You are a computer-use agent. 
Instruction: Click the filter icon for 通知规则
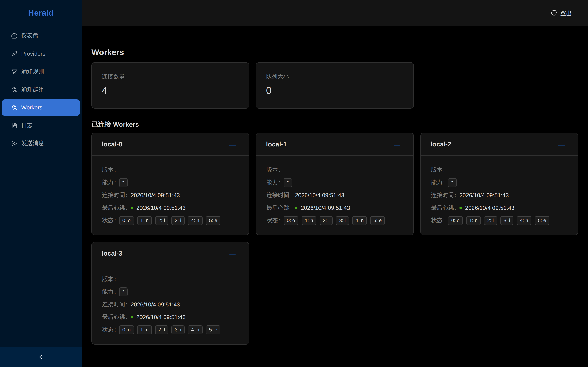[14, 72]
